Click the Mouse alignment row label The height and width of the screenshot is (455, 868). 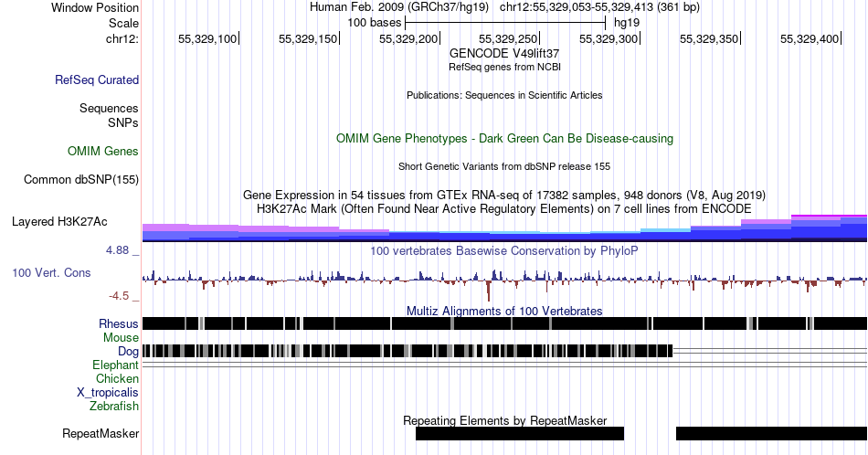pos(121,338)
